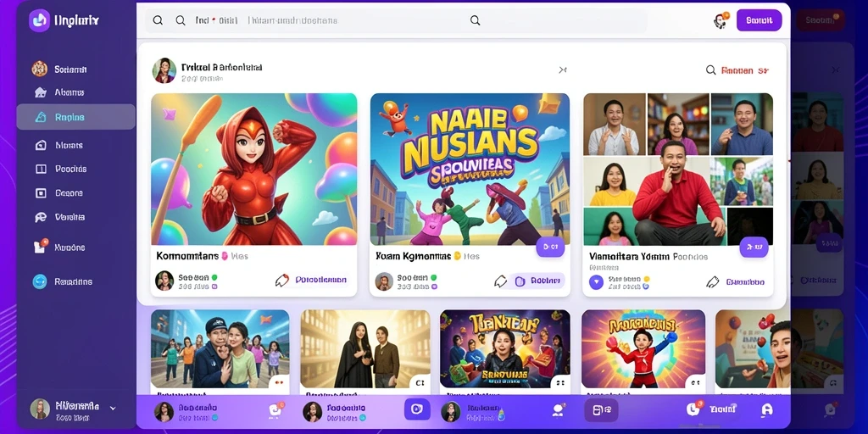
Task: Open the Pooctds sidebar item
Action: click(x=61, y=169)
